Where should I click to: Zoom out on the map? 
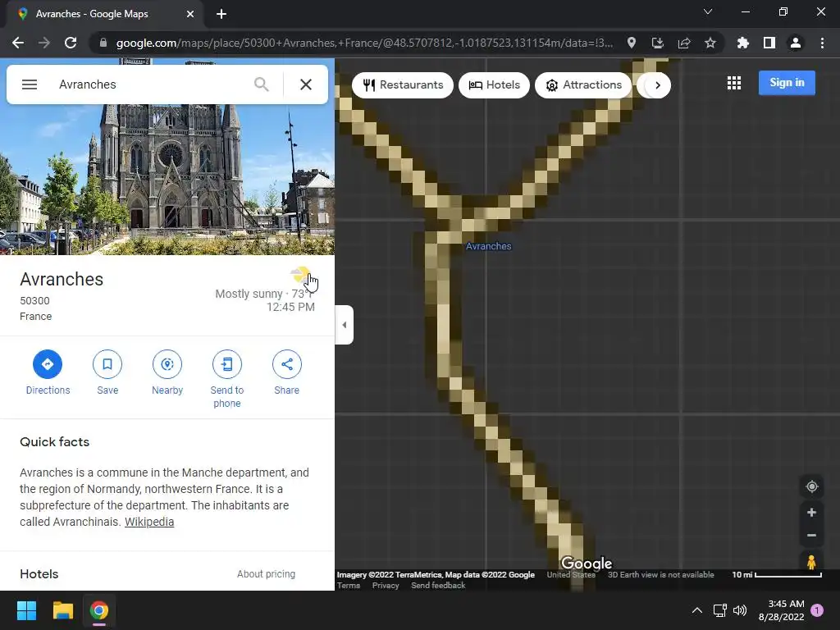[x=811, y=535]
